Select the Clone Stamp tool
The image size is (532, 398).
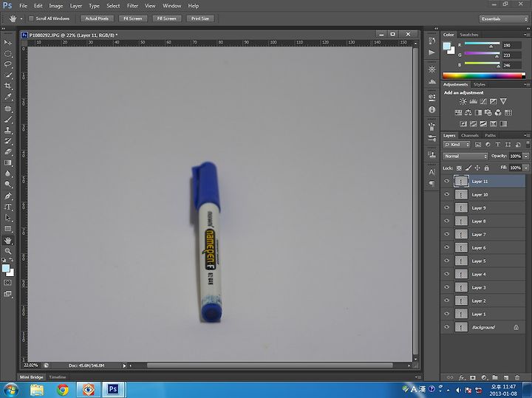[x=8, y=130]
